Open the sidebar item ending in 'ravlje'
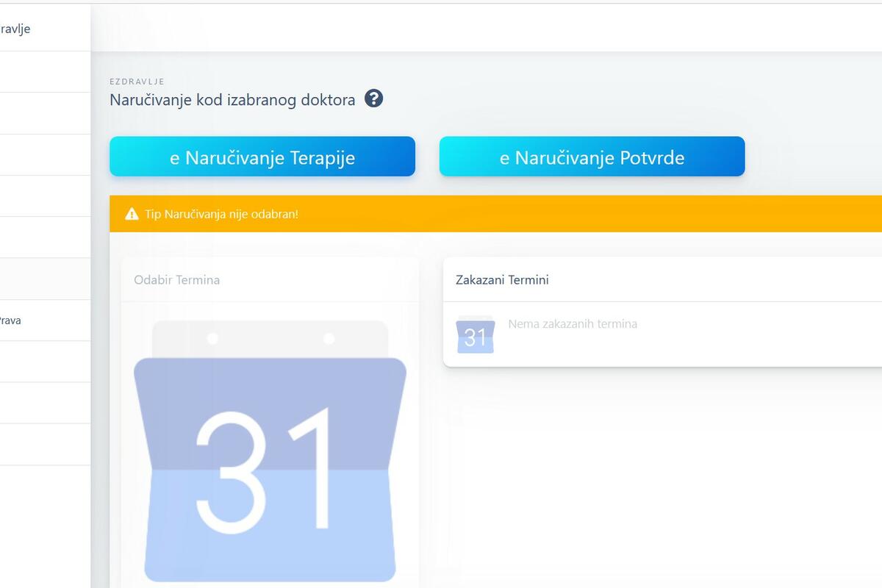The image size is (882, 588). click(22, 29)
